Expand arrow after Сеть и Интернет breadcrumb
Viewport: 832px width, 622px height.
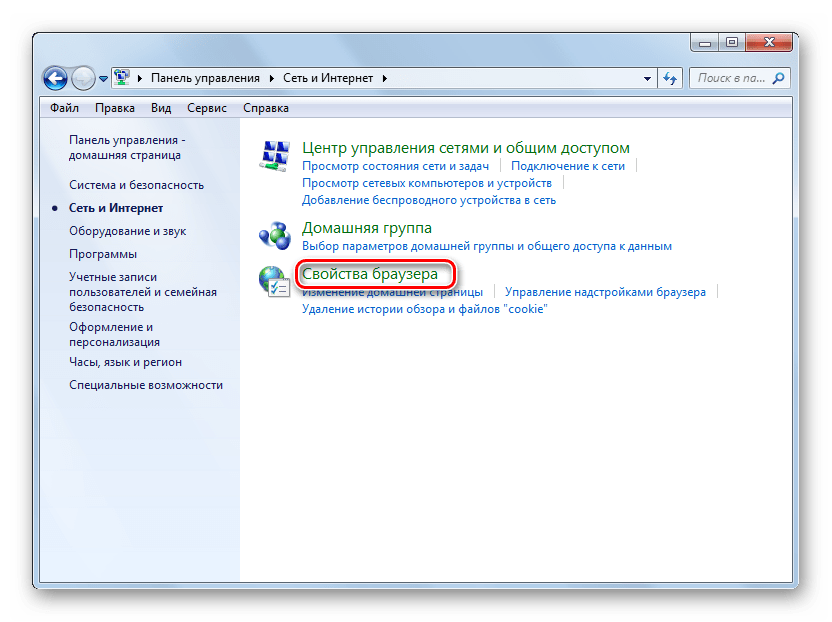384,78
